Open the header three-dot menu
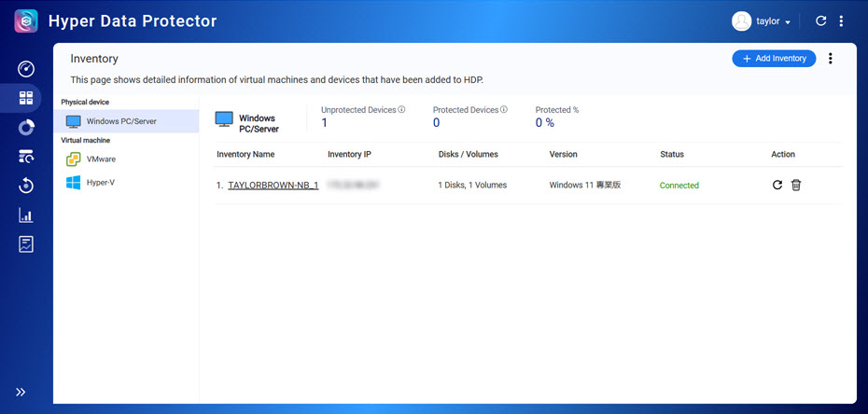Image resolution: width=868 pixels, height=414 pixels. point(841,21)
